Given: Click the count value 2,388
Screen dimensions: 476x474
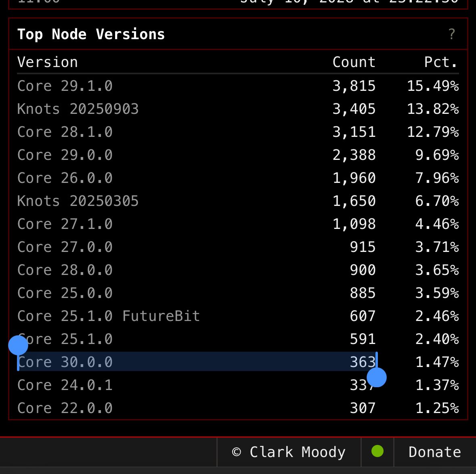Looking at the screenshot, I should pos(354,155).
